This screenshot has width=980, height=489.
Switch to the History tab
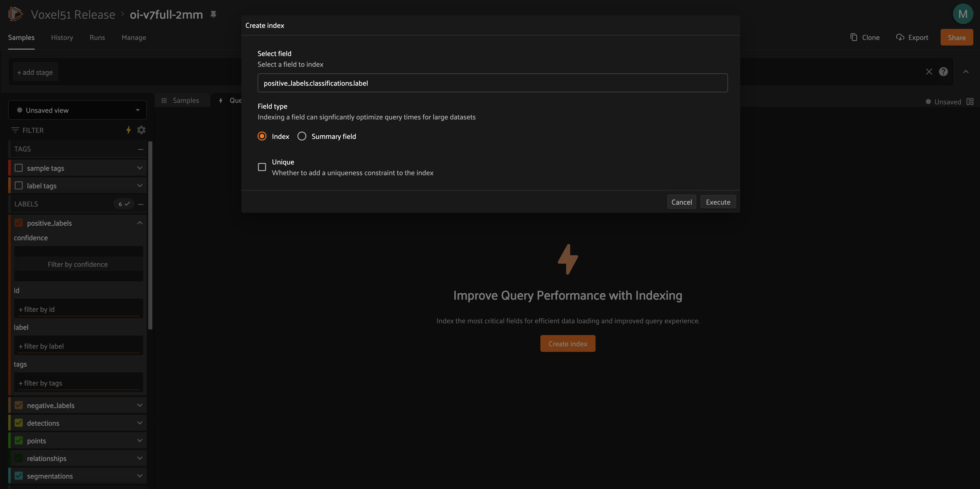point(62,37)
